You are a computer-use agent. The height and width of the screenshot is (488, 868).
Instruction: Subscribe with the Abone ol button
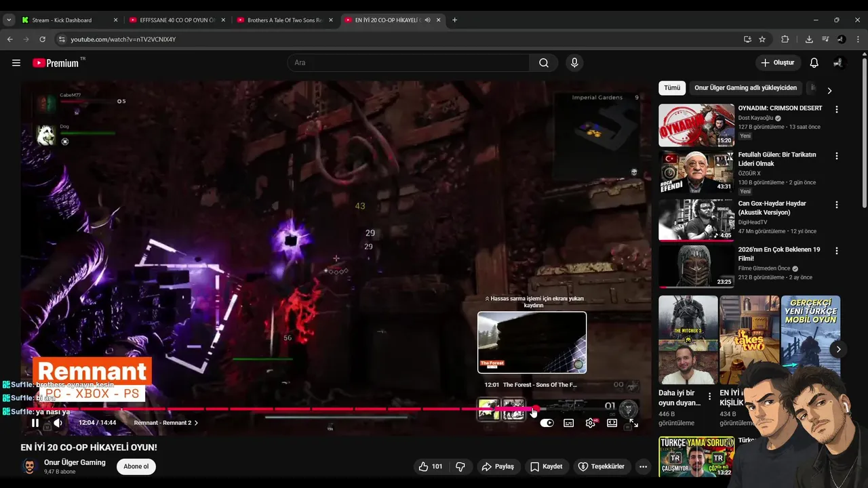point(136,466)
